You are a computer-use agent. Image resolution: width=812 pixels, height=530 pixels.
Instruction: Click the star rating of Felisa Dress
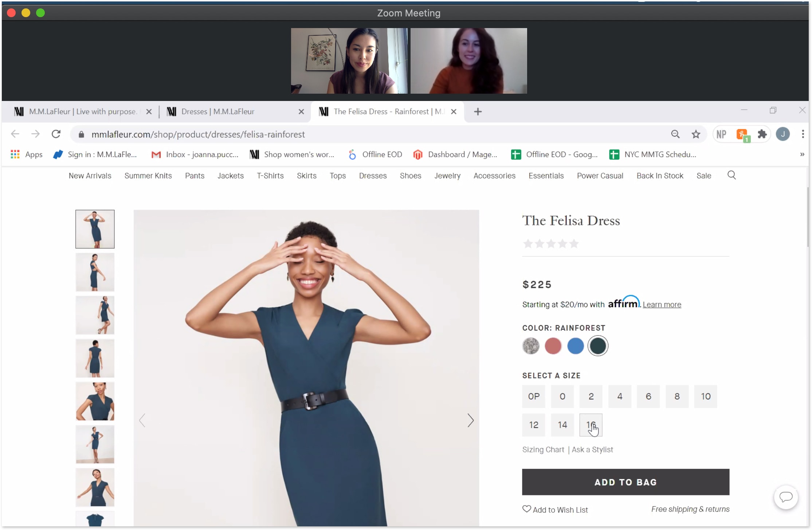click(x=551, y=243)
